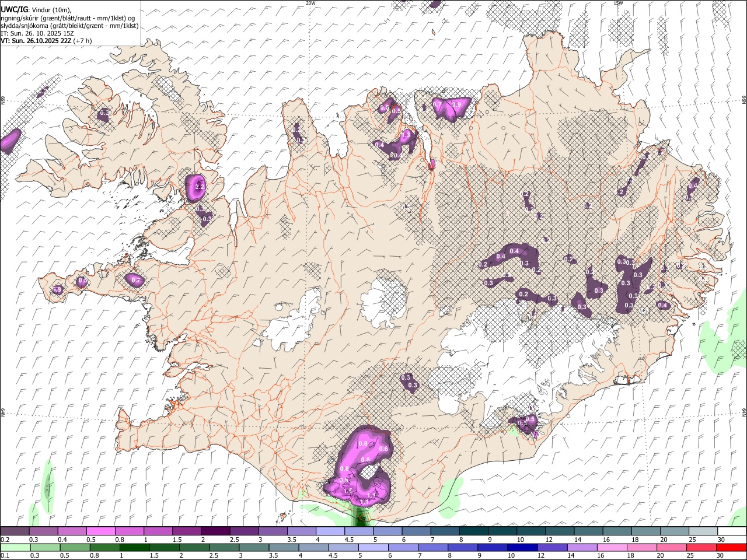
Task: Pick the 10–12 deep navy blue rain scale swatch
Action: tap(523, 547)
